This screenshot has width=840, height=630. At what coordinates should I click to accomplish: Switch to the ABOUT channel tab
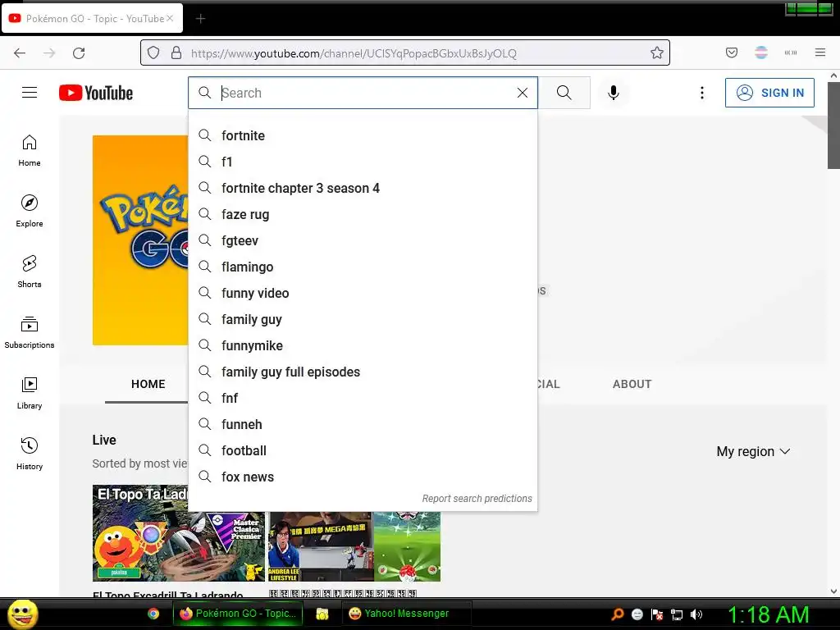pyautogui.click(x=632, y=384)
